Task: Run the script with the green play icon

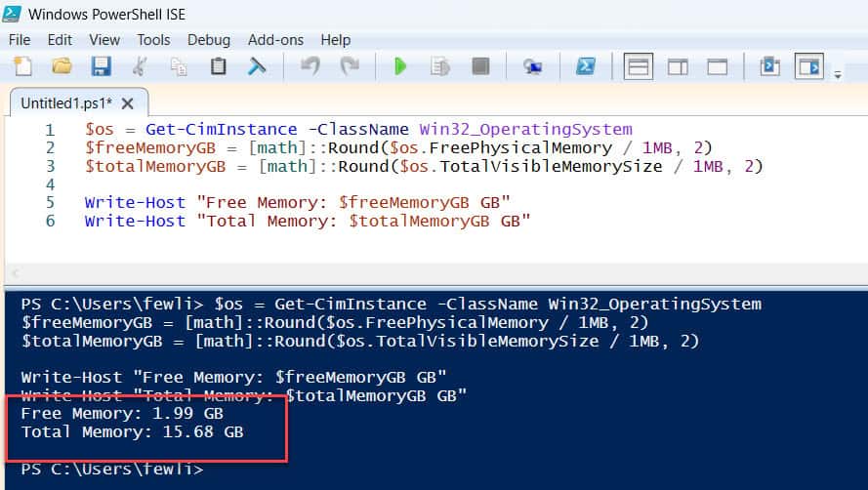Action: pyautogui.click(x=399, y=66)
